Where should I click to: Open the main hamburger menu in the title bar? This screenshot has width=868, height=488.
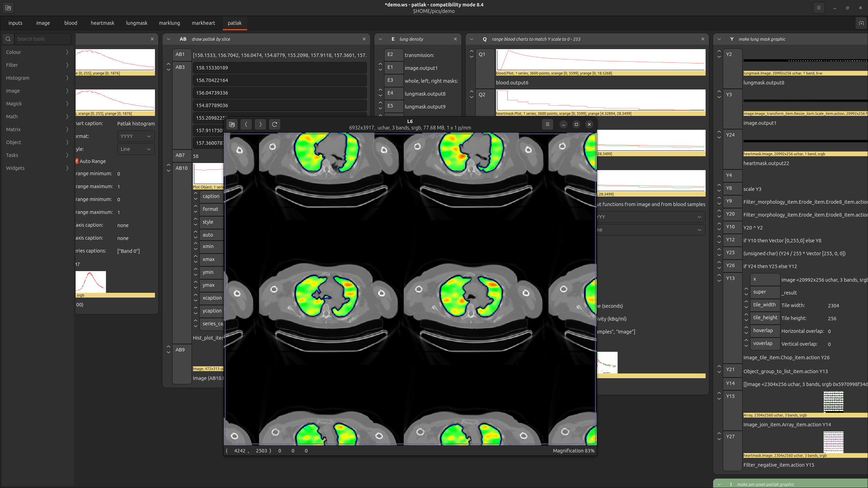click(x=819, y=8)
